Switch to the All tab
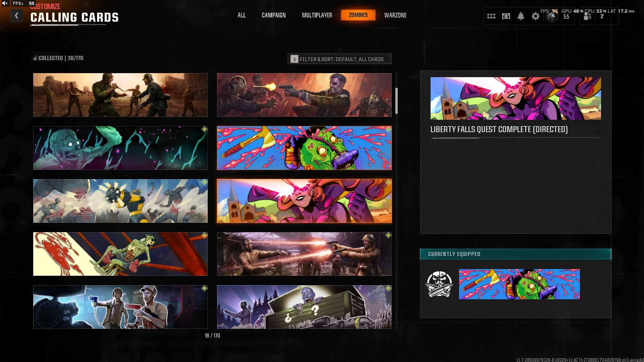This screenshot has width=644, height=362. 241,15
